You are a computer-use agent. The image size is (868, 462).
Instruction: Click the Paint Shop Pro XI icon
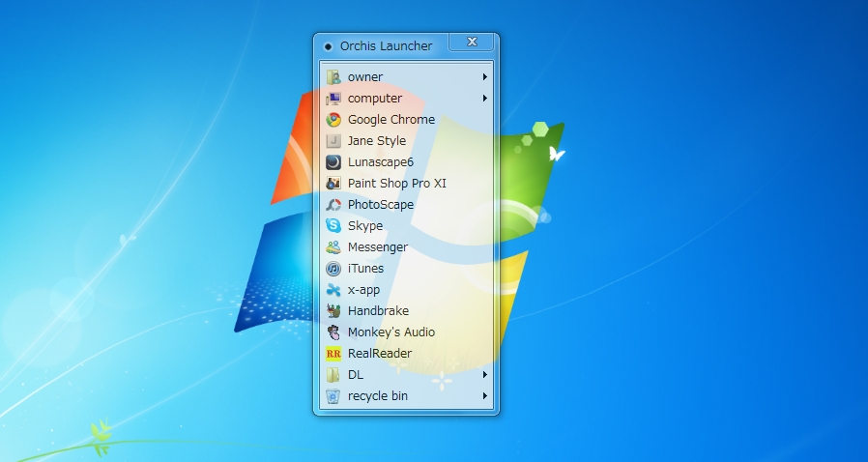[333, 183]
